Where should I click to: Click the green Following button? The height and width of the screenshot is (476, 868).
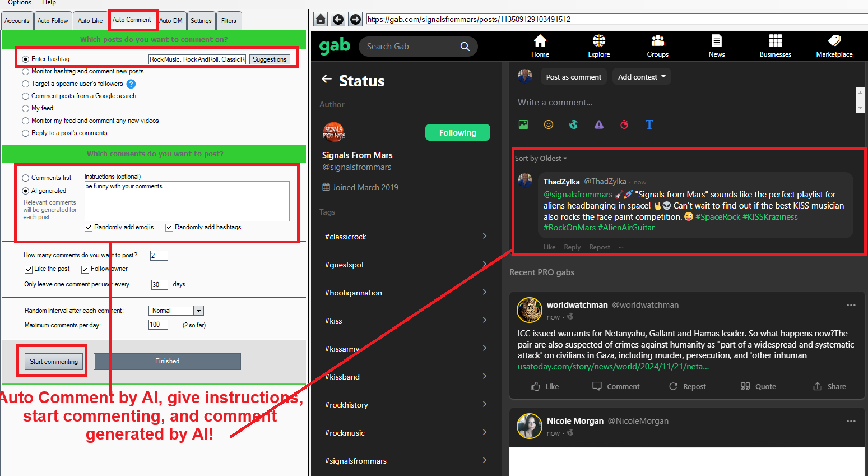[x=457, y=132]
